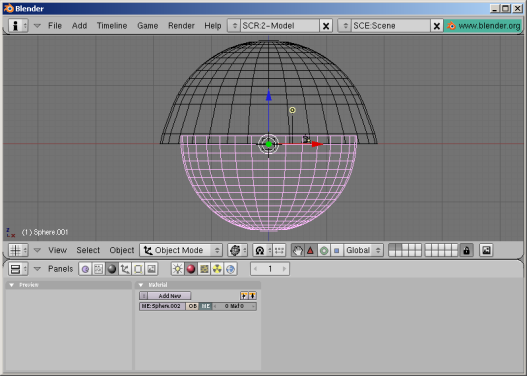Click the SCE:Scene name field
527x376 pixels.
tap(391, 26)
